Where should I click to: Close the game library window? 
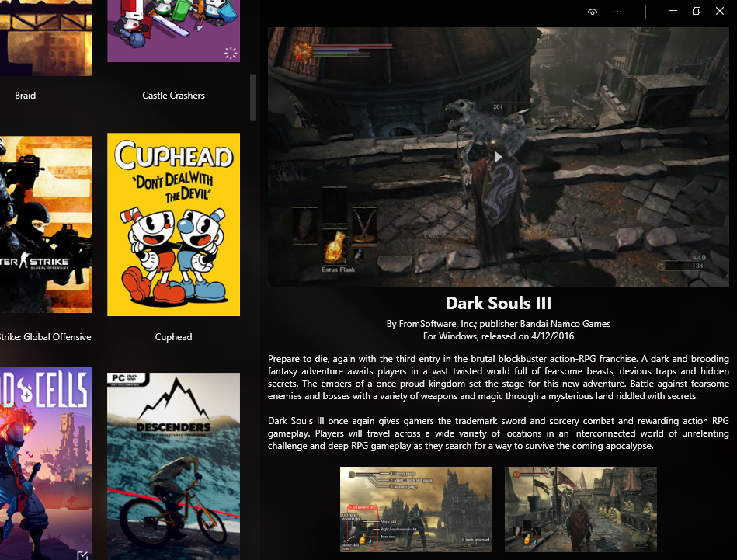tap(720, 11)
